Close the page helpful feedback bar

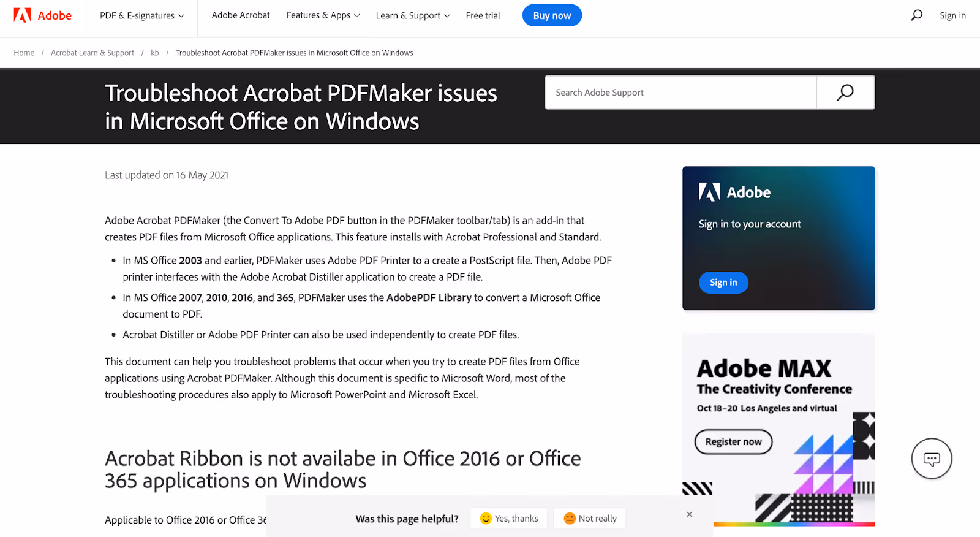click(x=690, y=514)
